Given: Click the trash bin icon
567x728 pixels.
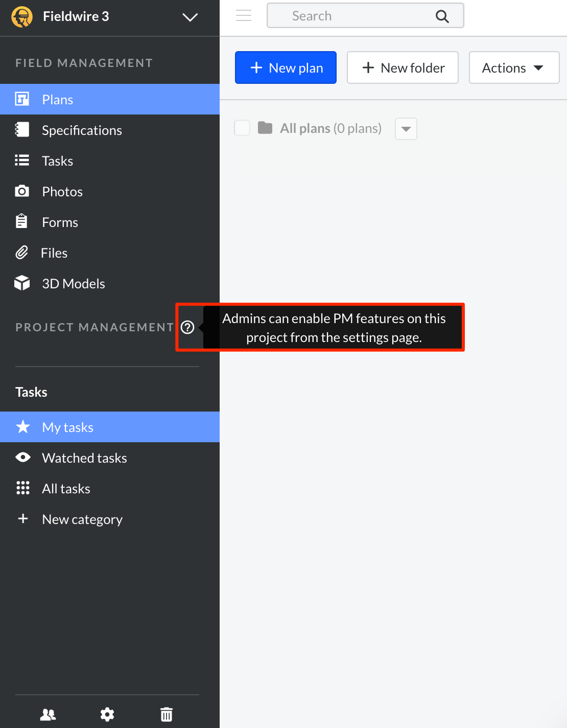Looking at the screenshot, I should click(167, 714).
